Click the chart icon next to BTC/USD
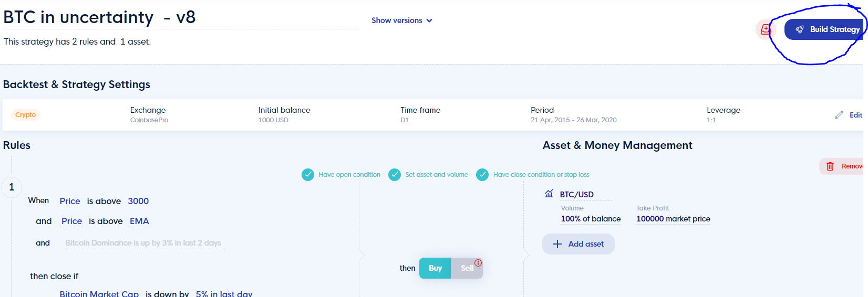Image resolution: width=868 pixels, height=297 pixels. (549, 194)
